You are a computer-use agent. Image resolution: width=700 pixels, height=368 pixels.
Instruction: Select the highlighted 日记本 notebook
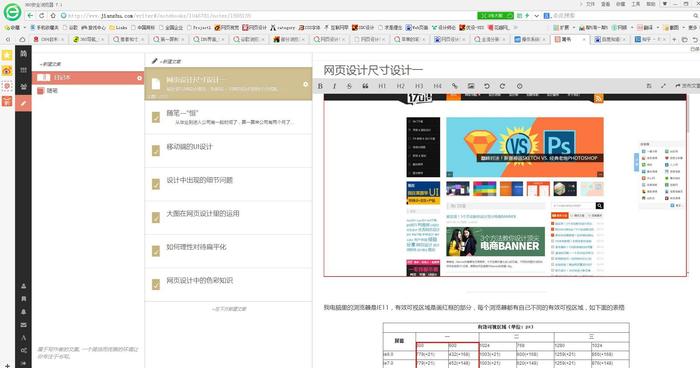(88, 78)
